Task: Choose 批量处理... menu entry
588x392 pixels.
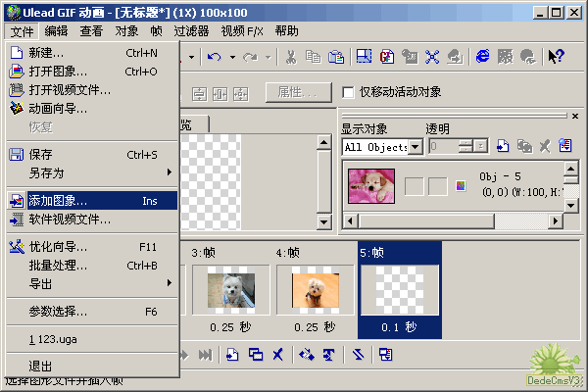Action: coord(92,266)
